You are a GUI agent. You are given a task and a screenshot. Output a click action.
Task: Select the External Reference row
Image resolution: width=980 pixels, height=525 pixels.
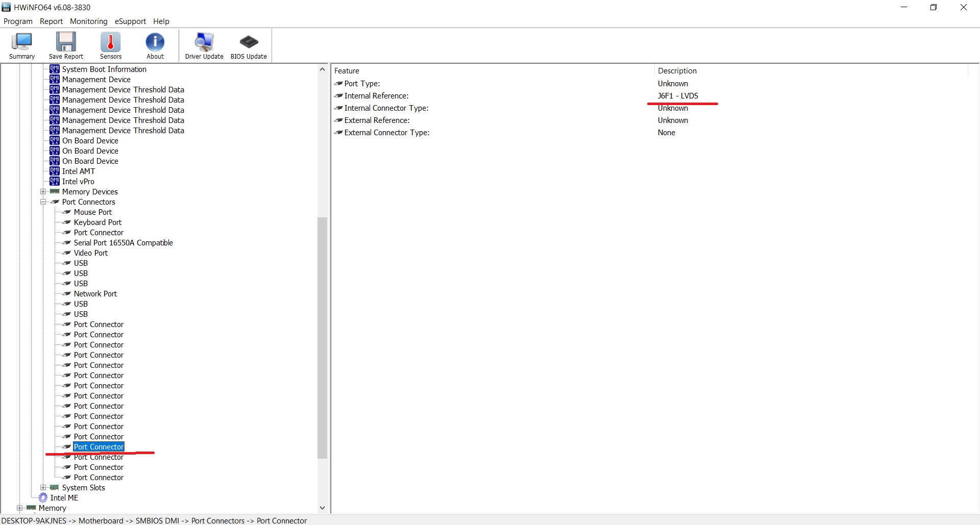[x=651, y=120]
